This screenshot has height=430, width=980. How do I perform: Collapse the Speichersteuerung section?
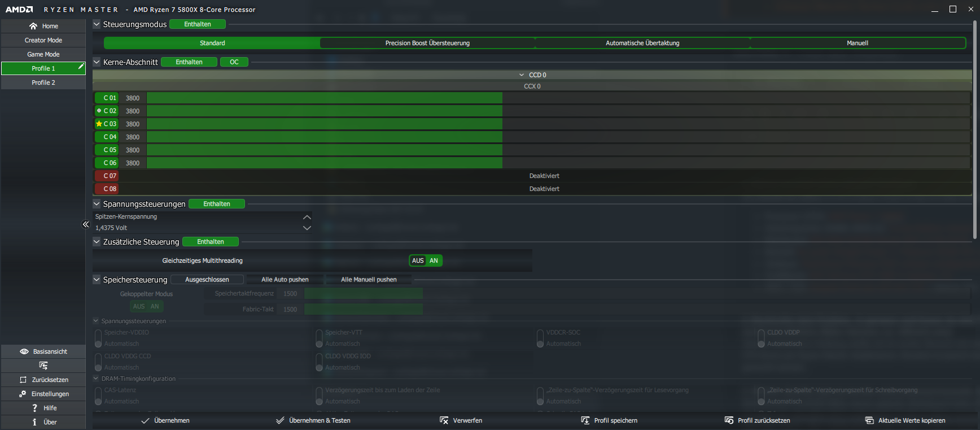click(x=97, y=280)
